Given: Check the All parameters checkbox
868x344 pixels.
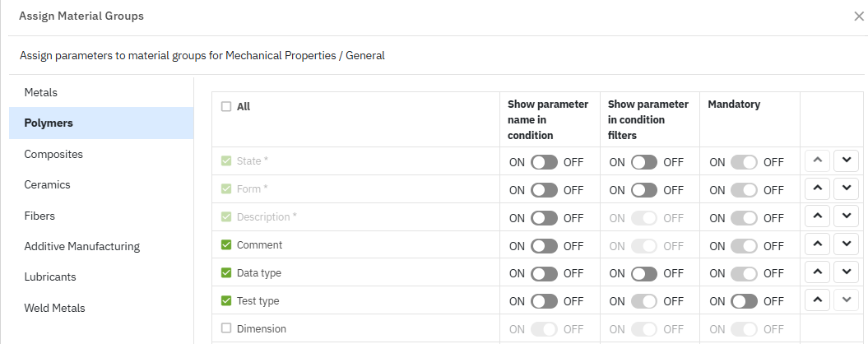Looking at the screenshot, I should pos(226,106).
